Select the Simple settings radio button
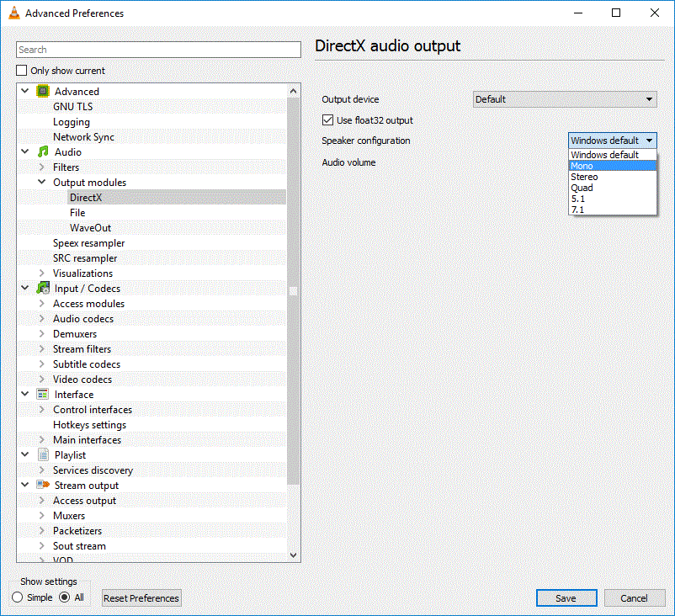The height and width of the screenshot is (616, 675). (x=18, y=597)
